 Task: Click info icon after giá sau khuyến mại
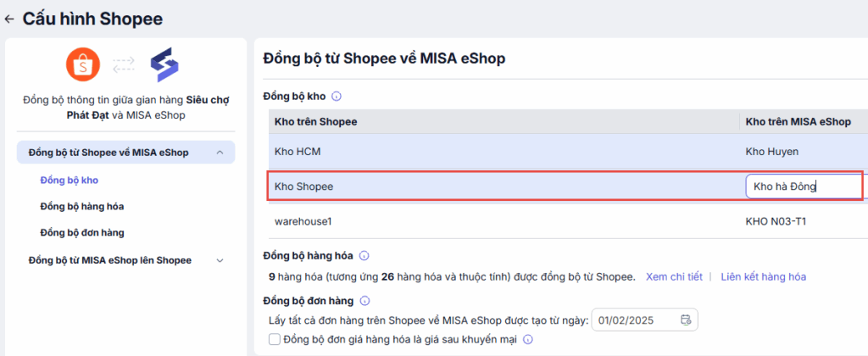tap(527, 340)
